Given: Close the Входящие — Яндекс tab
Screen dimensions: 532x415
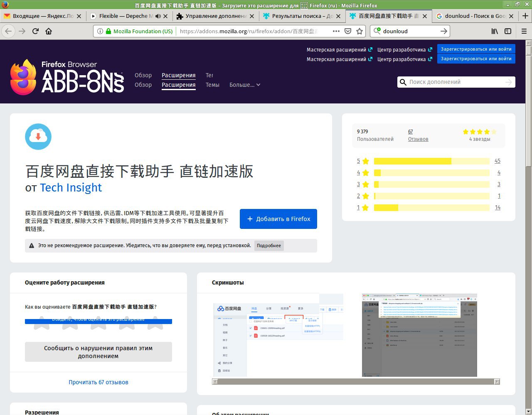Looking at the screenshot, I should click(79, 16).
